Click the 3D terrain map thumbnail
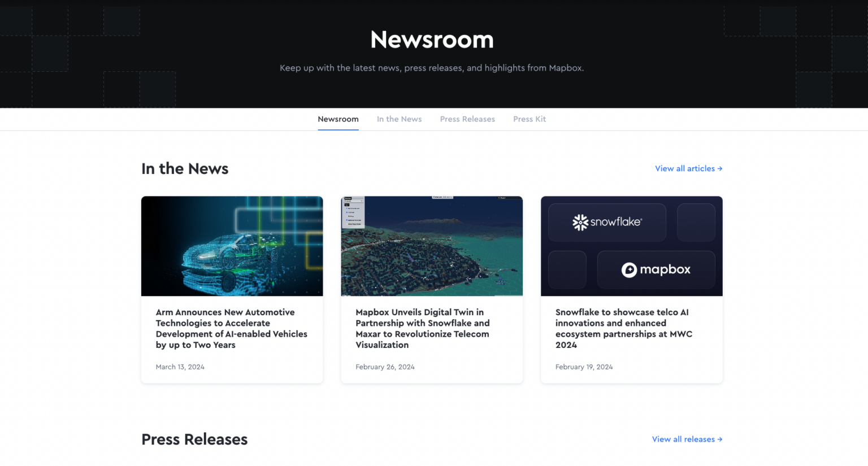The width and height of the screenshot is (868, 466). click(x=432, y=246)
